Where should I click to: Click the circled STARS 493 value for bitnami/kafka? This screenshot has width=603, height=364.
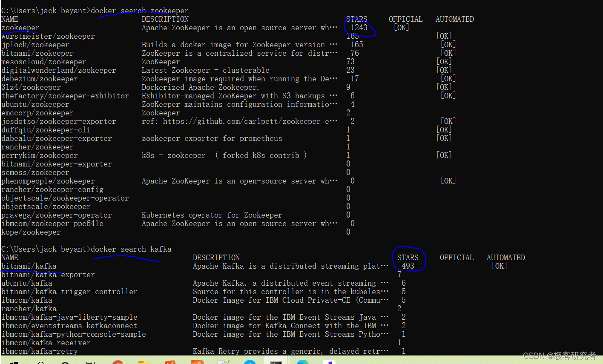(408, 266)
